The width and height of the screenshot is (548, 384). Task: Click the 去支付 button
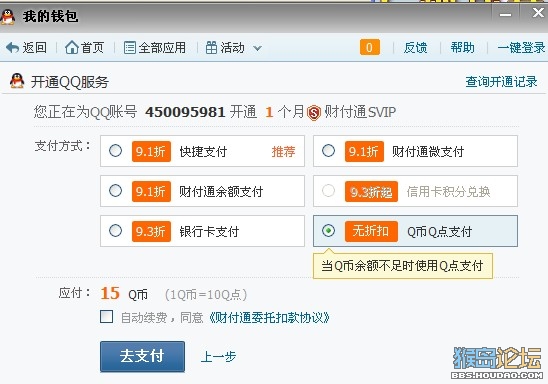click(142, 356)
